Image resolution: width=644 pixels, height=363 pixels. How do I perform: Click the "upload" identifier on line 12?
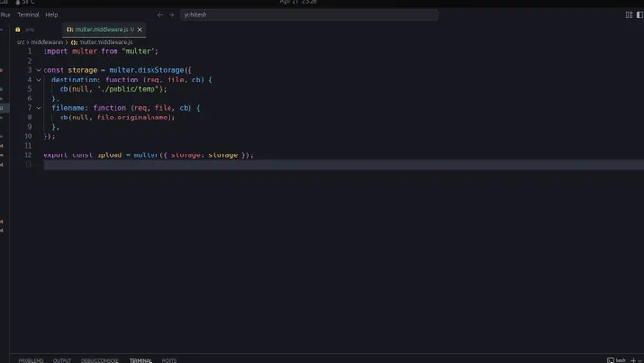[109, 155]
